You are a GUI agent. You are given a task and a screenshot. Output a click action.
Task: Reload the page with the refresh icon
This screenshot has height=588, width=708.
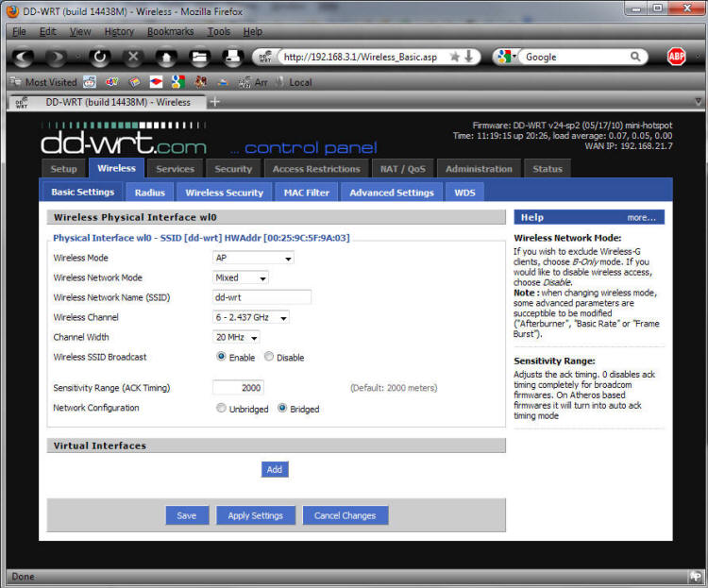pyautogui.click(x=99, y=57)
